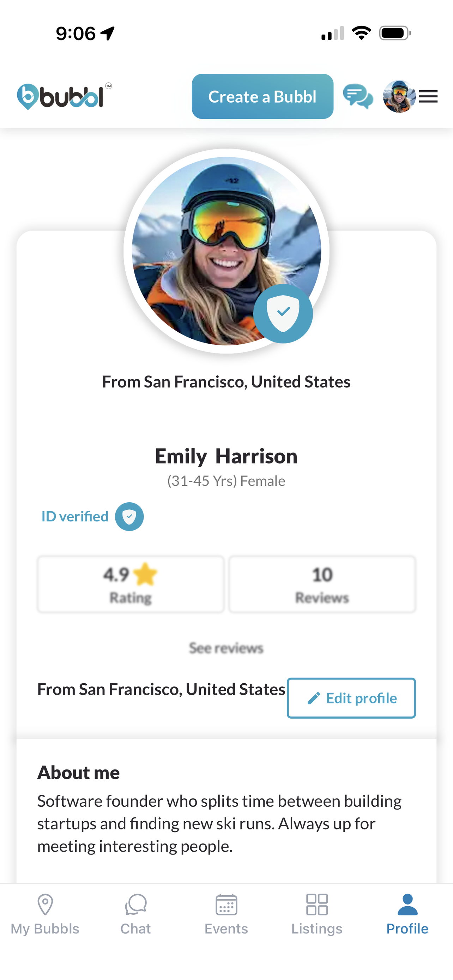Select the Profile tab
Screen dimensions: 453x980
click(x=407, y=914)
